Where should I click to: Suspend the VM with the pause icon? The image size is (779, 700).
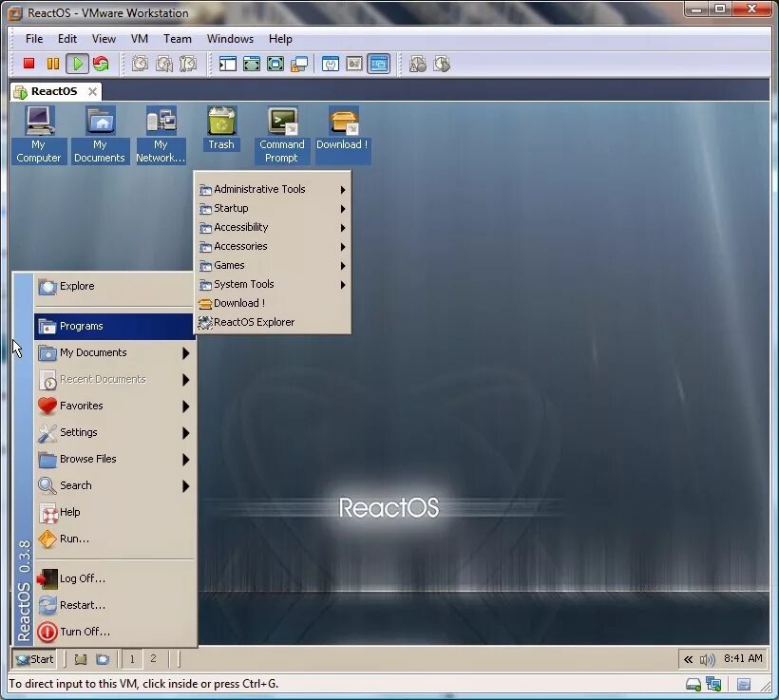[x=52, y=64]
